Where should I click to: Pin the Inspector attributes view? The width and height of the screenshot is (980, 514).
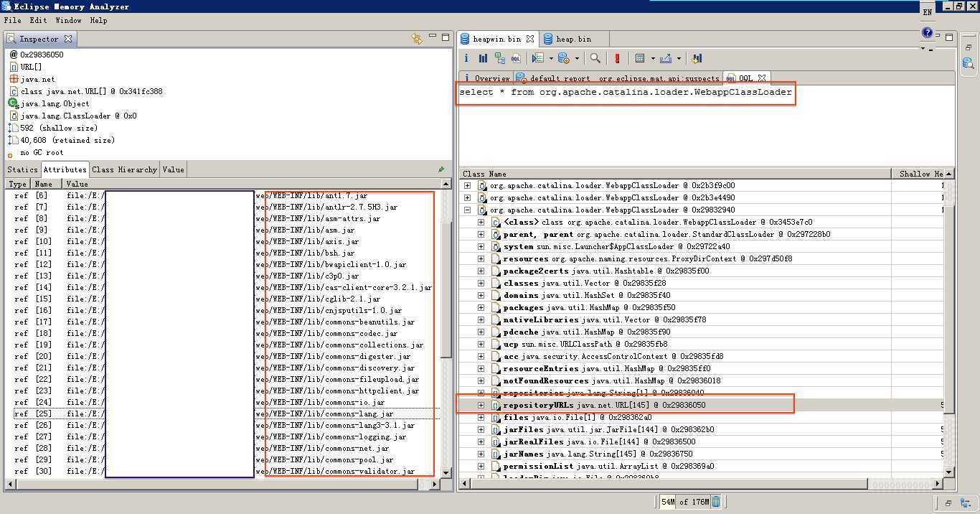441,169
